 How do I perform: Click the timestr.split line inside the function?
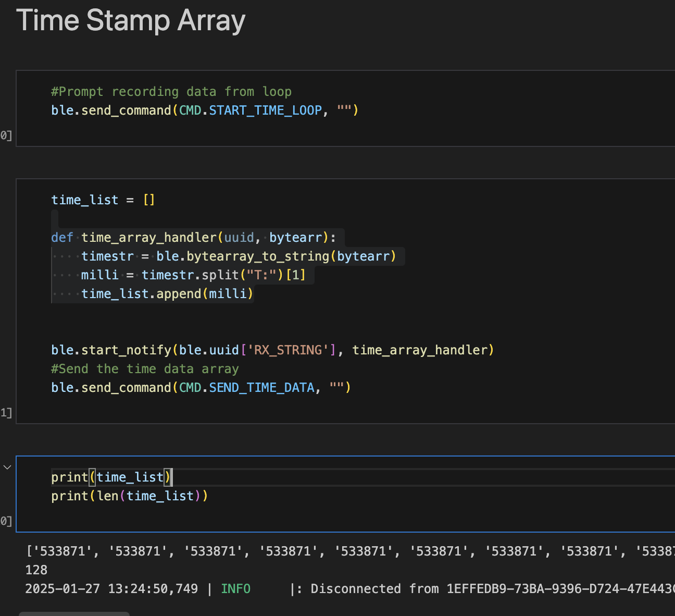193,275
